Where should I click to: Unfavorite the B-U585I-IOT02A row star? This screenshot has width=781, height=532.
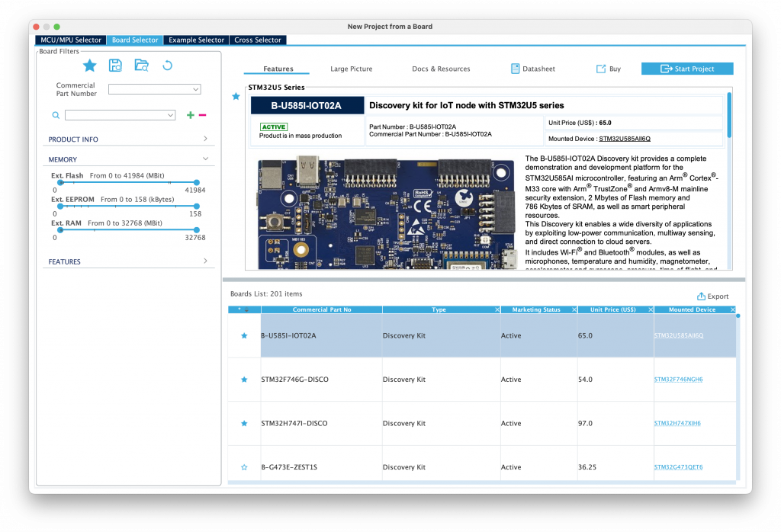(x=244, y=335)
